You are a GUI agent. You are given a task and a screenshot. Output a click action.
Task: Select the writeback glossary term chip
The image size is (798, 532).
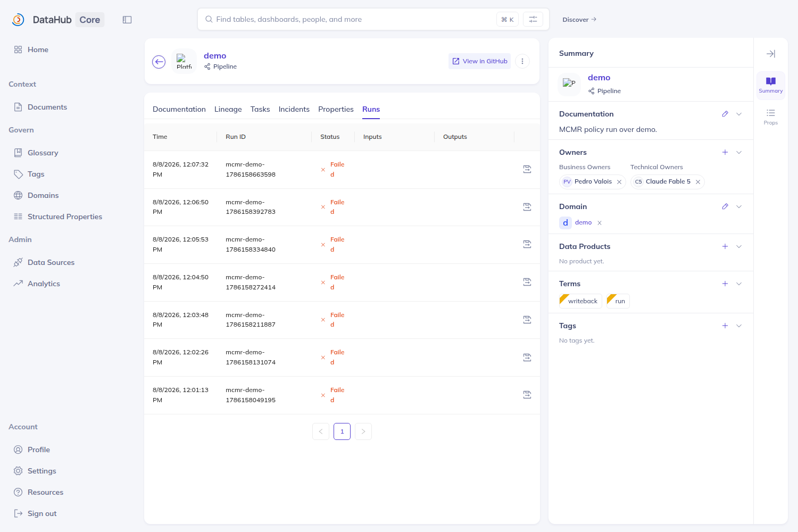(580, 301)
